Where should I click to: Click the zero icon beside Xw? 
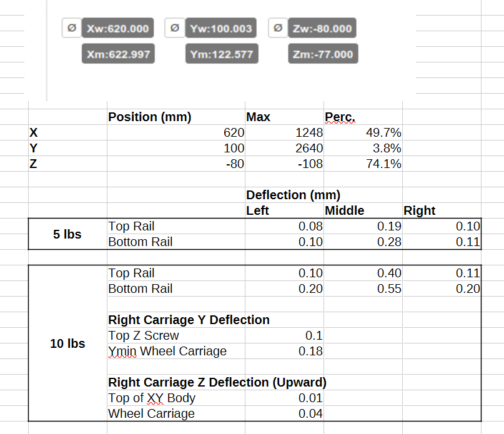pos(71,28)
